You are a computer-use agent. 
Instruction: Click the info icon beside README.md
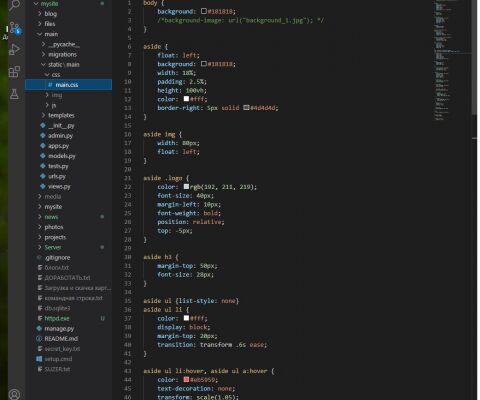tap(39, 338)
